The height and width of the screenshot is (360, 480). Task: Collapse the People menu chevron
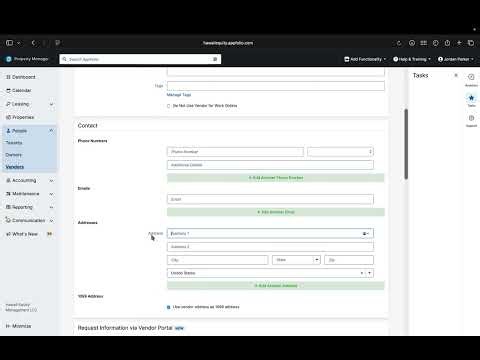tap(51, 131)
